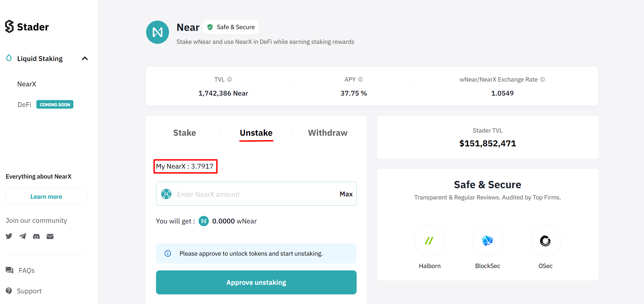This screenshot has height=304, width=644.
Task: Click the 37.75 % APY value
Action: (x=354, y=93)
